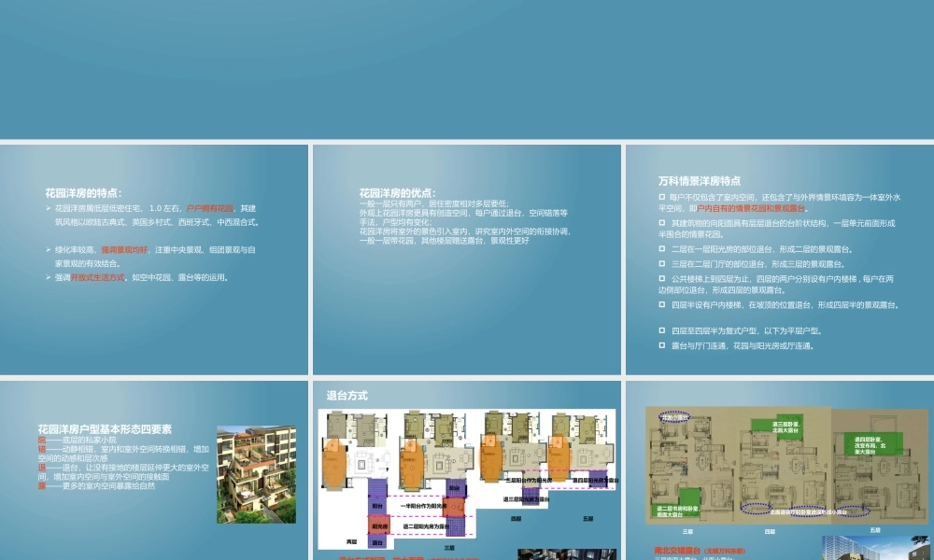Click the bullet 三层在二层门厅的部位退台
This screenshot has height=560, width=934.
pos(752,264)
